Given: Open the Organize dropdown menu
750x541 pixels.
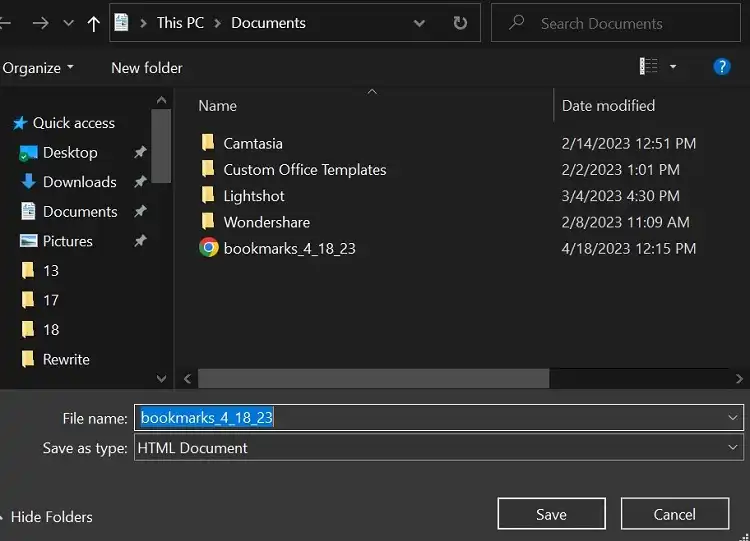Looking at the screenshot, I should click(x=38, y=68).
